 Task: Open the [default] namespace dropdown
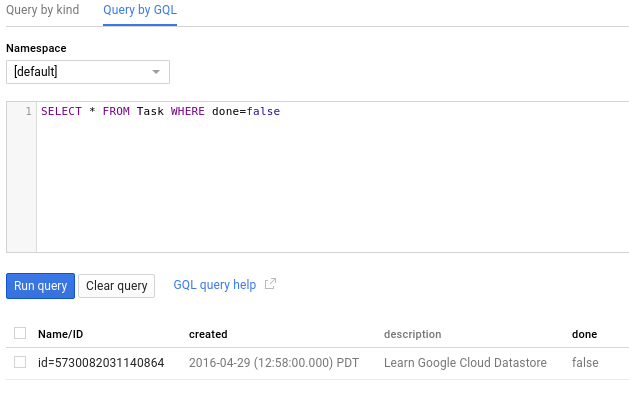click(88, 72)
